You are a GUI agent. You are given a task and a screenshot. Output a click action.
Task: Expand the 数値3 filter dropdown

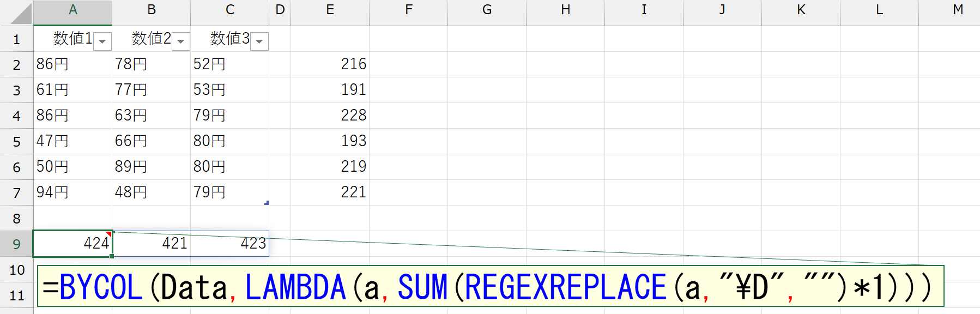(259, 41)
